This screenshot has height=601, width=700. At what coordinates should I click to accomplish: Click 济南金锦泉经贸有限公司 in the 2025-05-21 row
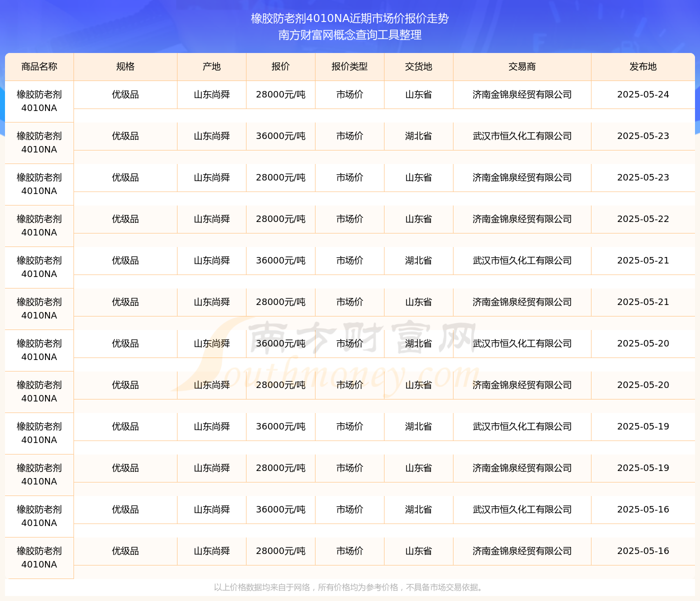tap(522, 302)
